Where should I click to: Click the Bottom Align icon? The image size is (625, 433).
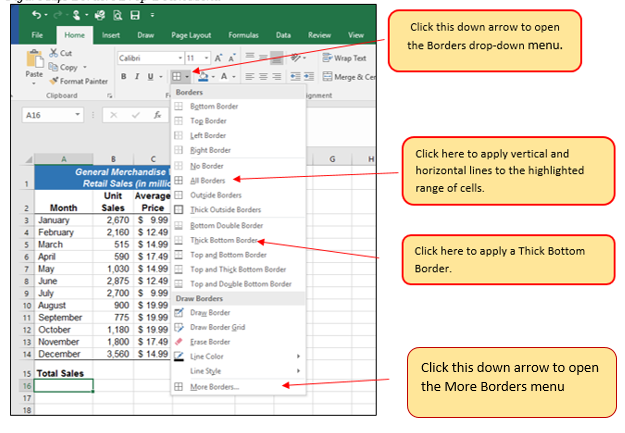(x=276, y=57)
